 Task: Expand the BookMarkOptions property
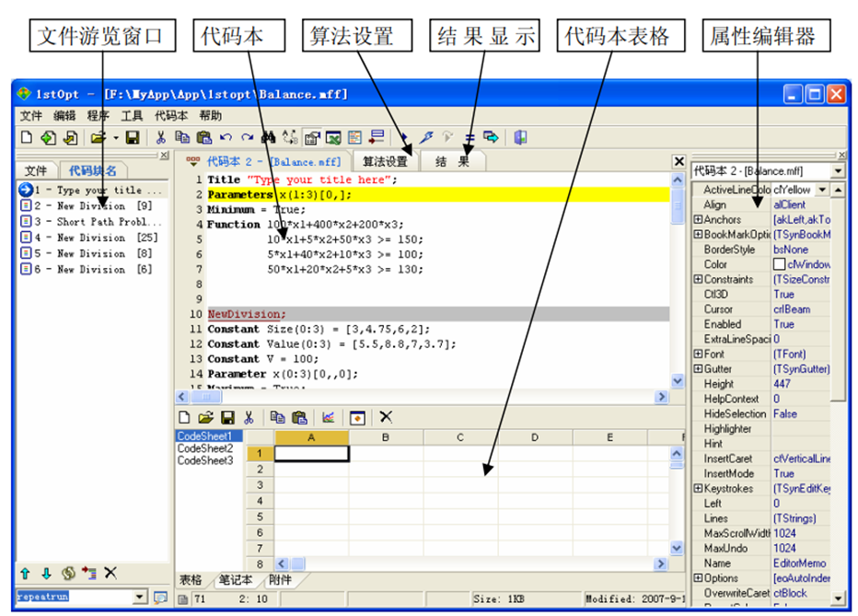[698, 234]
